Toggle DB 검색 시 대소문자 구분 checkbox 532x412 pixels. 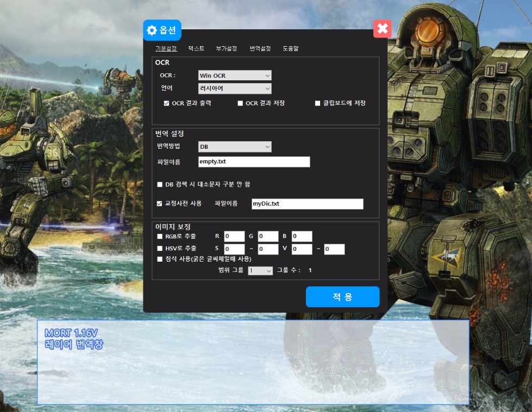coord(160,185)
